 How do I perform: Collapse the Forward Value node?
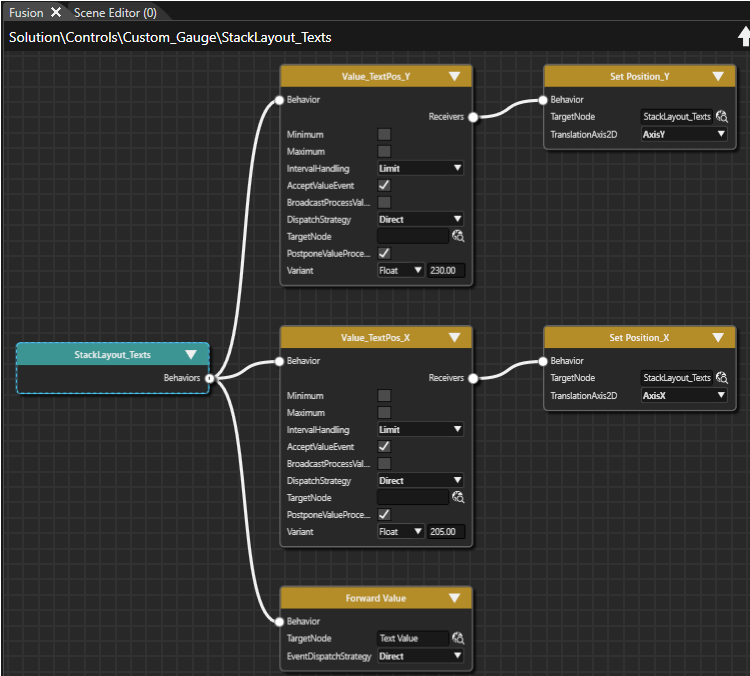454,598
